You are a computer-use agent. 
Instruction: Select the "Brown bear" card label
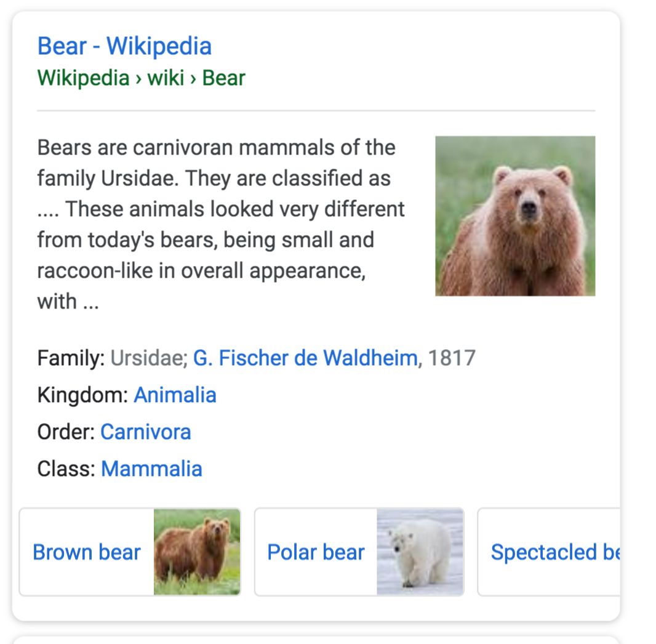coord(87,552)
